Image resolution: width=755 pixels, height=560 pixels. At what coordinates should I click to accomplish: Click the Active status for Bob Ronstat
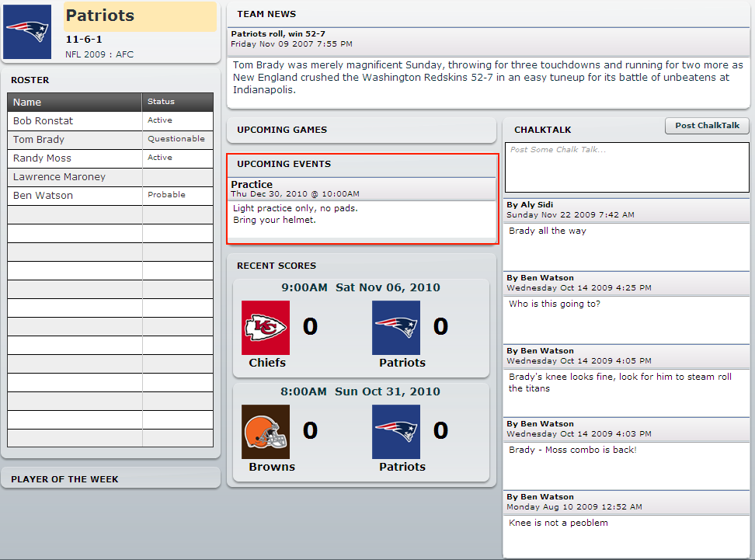(x=160, y=120)
